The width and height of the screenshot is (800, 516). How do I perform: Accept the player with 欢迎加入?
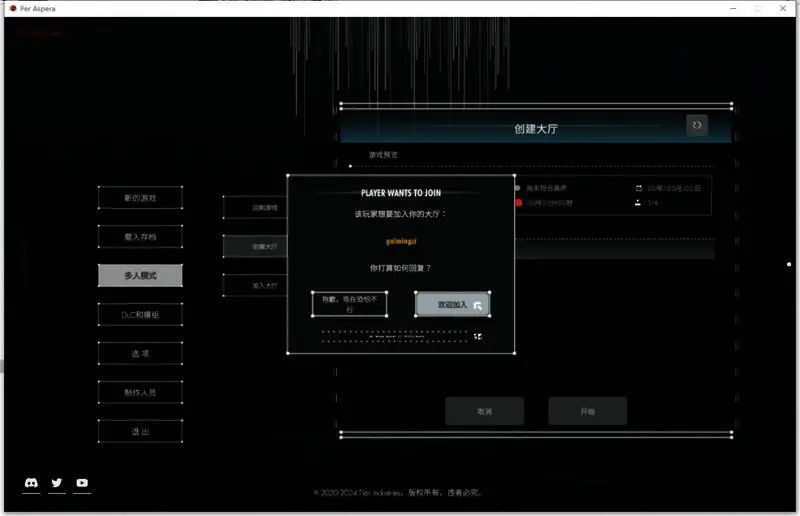(452, 304)
